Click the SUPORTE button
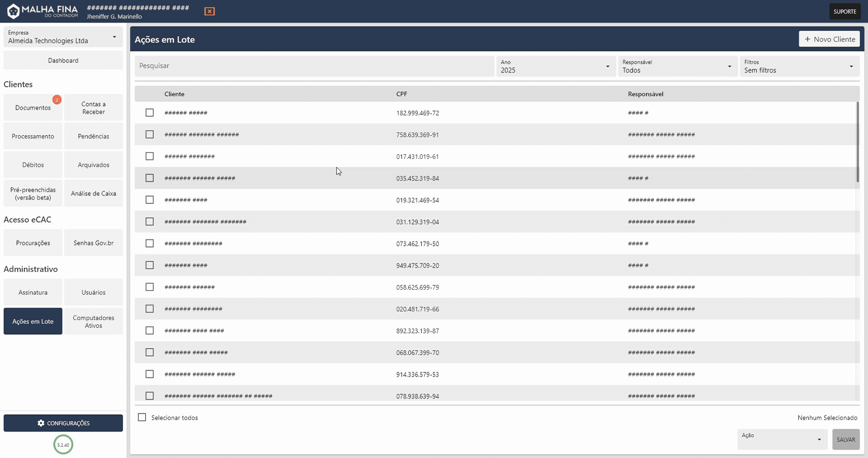The image size is (868, 458). tap(844, 11)
